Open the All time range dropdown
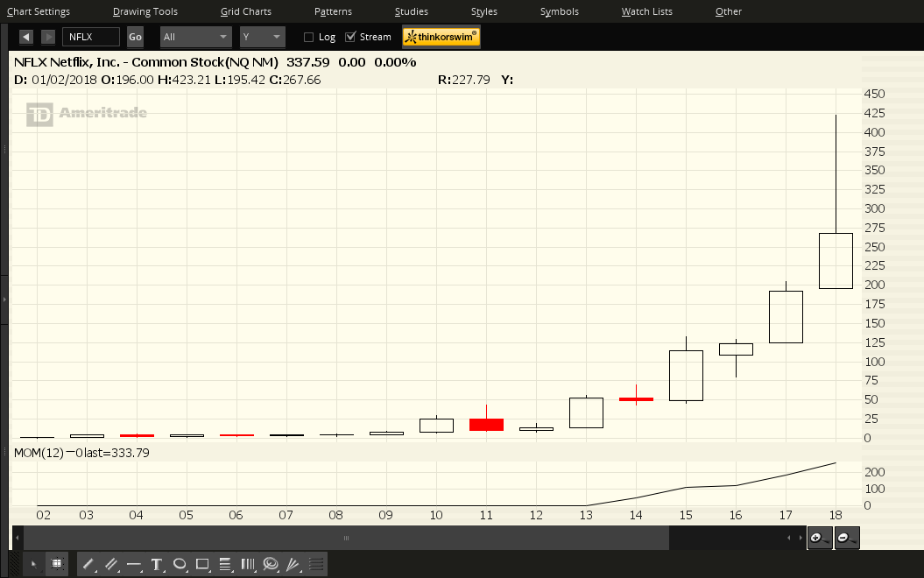 [195, 37]
